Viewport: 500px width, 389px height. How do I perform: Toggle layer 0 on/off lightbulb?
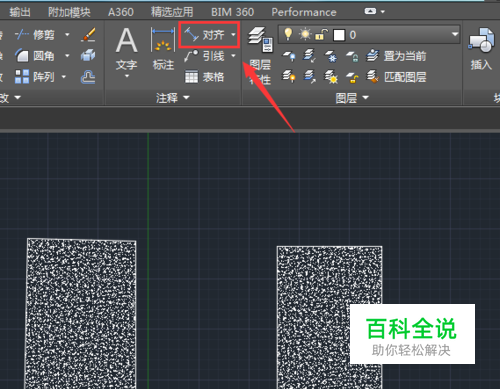pos(288,34)
